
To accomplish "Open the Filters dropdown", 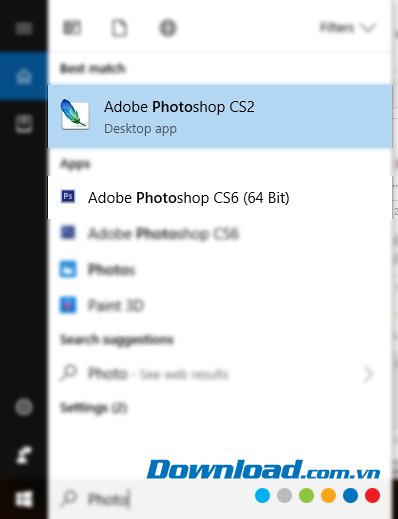I will pyautogui.click(x=348, y=28).
